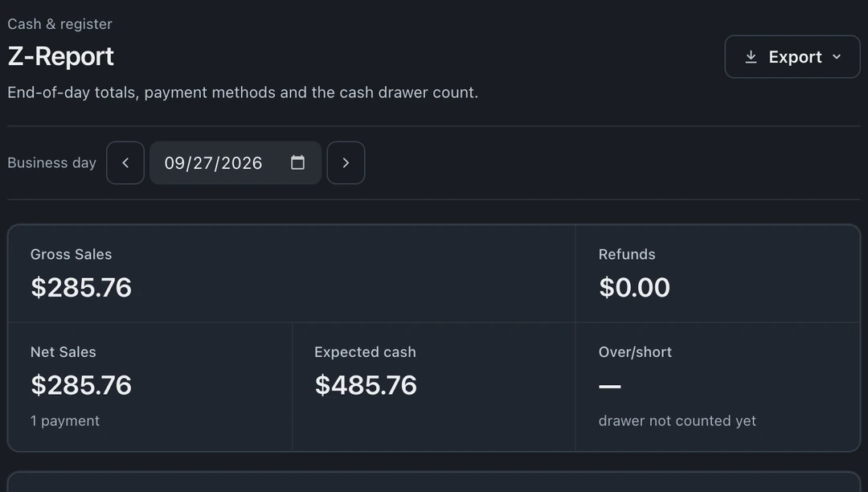This screenshot has width=868, height=492.
Task: Select the Expected cash value $485.76
Action: coord(366,385)
